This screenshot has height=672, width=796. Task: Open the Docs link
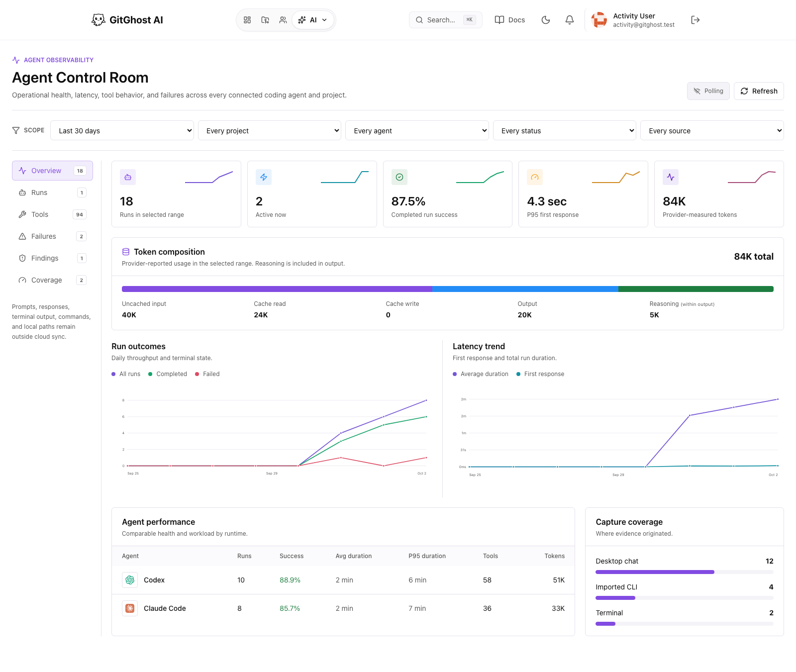(x=510, y=20)
